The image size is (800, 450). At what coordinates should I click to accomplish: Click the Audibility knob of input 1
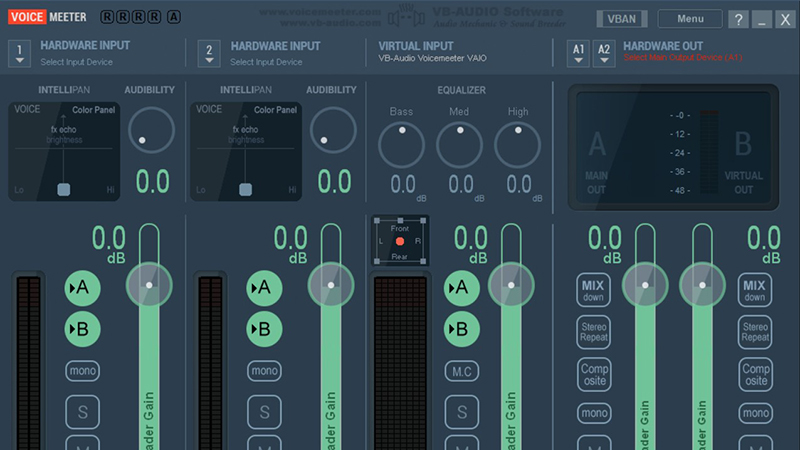152,130
